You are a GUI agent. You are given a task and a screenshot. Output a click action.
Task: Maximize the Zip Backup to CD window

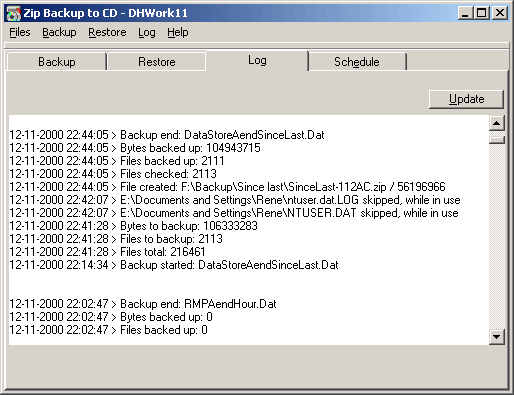(482, 13)
